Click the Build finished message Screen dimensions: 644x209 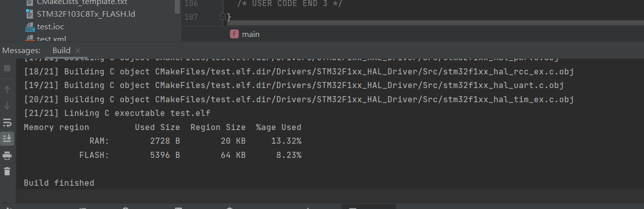59,183
